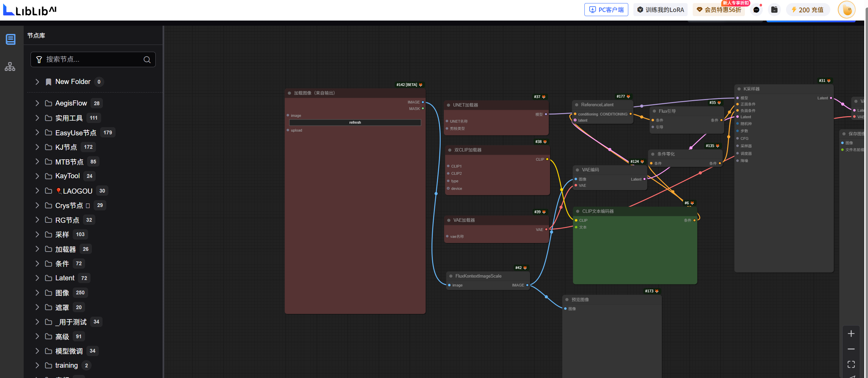868x378 pixels.
Task: Open the node library sidebar icon
Action: coord(11,39)
